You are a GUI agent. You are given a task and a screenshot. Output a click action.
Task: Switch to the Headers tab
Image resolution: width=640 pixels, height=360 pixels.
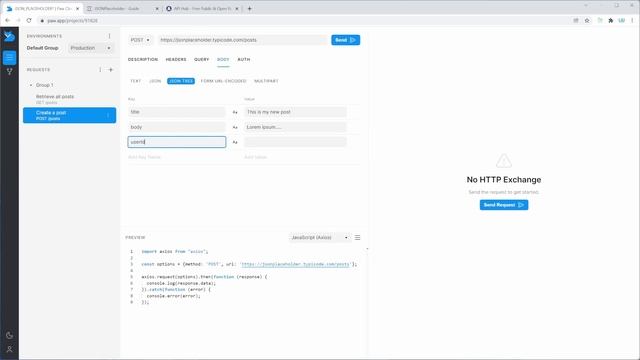pyautogui.click(x=176, y=60)
